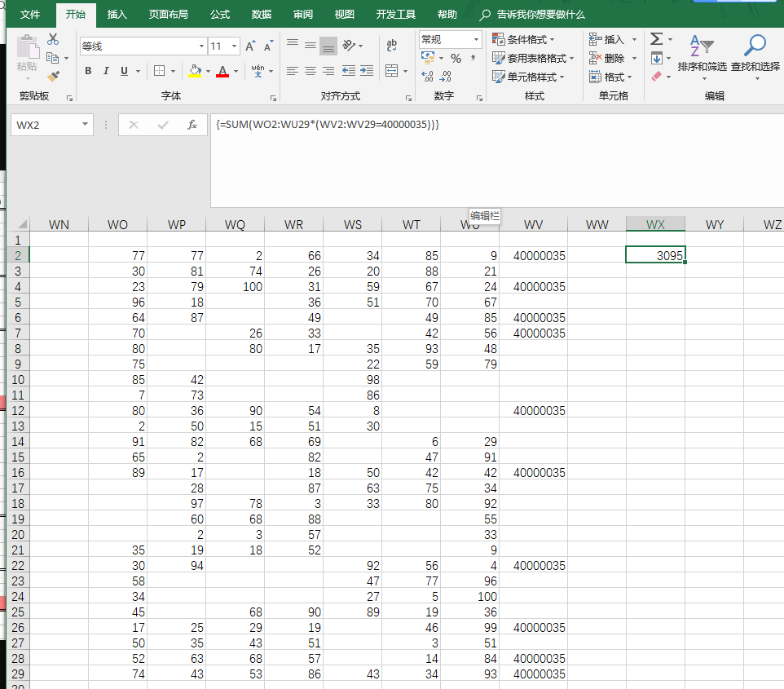Viewport: 784px width, 689px height.
Task: Open 查找和选择 dropdown
Action: [755, 58]
